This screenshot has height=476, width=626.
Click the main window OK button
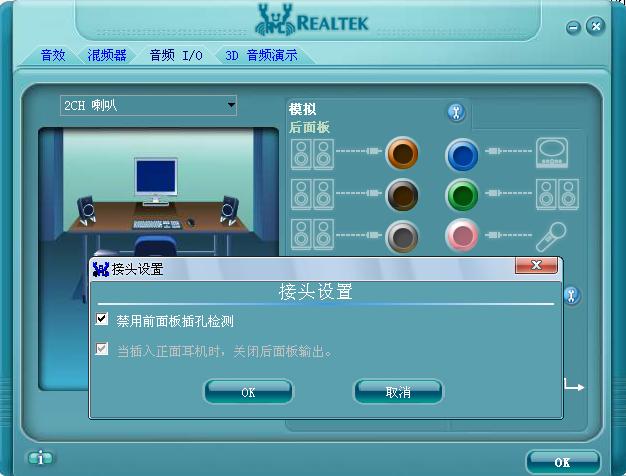tap(563, 462)
